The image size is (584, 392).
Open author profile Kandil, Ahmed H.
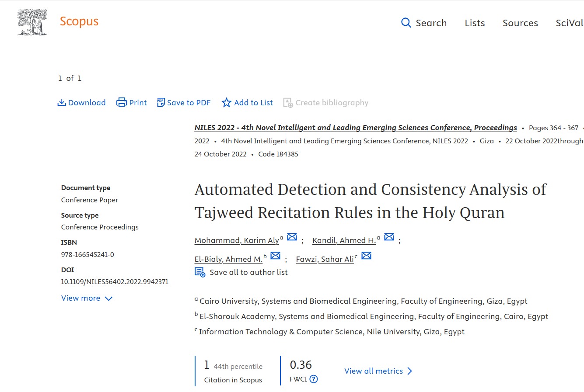click(x=344, y=240)
